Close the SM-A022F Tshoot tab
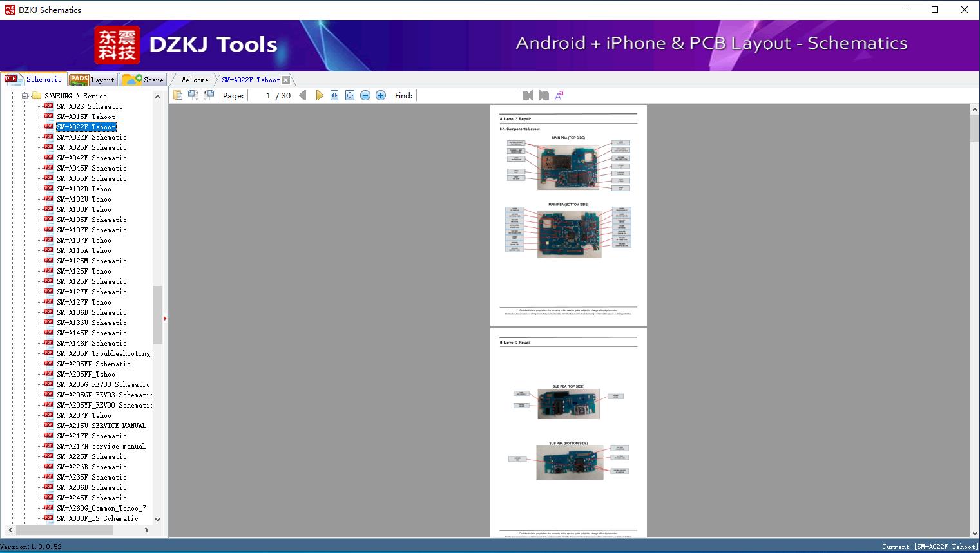980x553 pixels. [x=286, y=80]
